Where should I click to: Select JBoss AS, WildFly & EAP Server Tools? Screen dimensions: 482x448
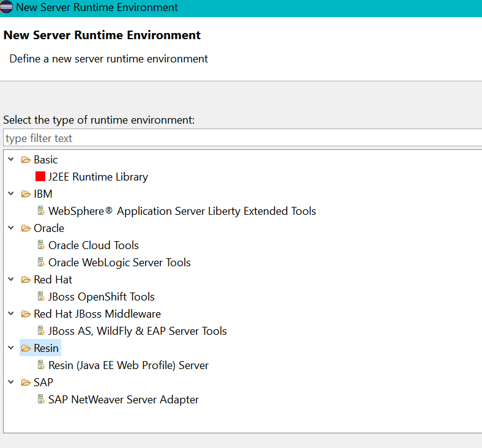[138, 331]
